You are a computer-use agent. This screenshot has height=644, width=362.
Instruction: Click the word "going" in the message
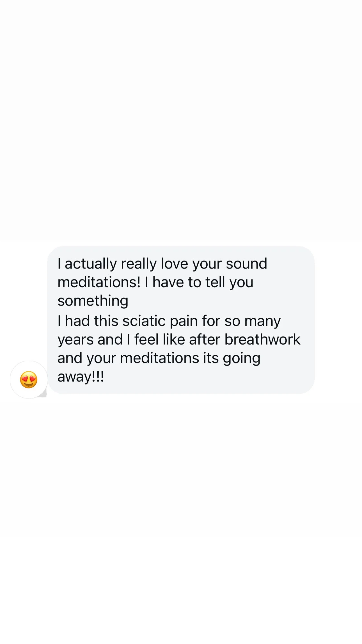(x=242, y=359)
